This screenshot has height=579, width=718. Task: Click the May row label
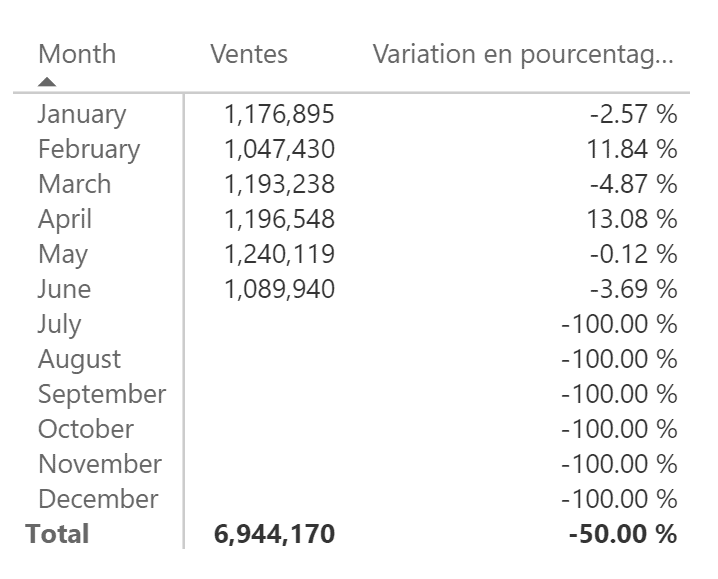[x=63, y=254]
